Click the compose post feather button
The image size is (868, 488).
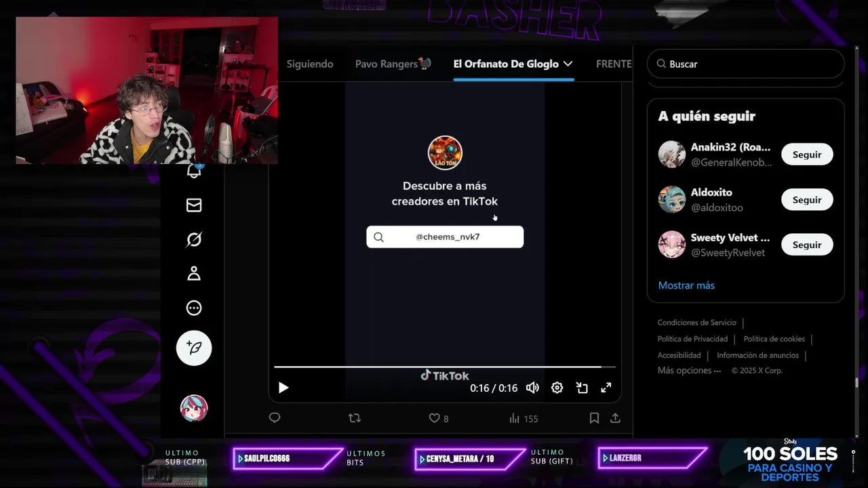[x=194, y=348]
